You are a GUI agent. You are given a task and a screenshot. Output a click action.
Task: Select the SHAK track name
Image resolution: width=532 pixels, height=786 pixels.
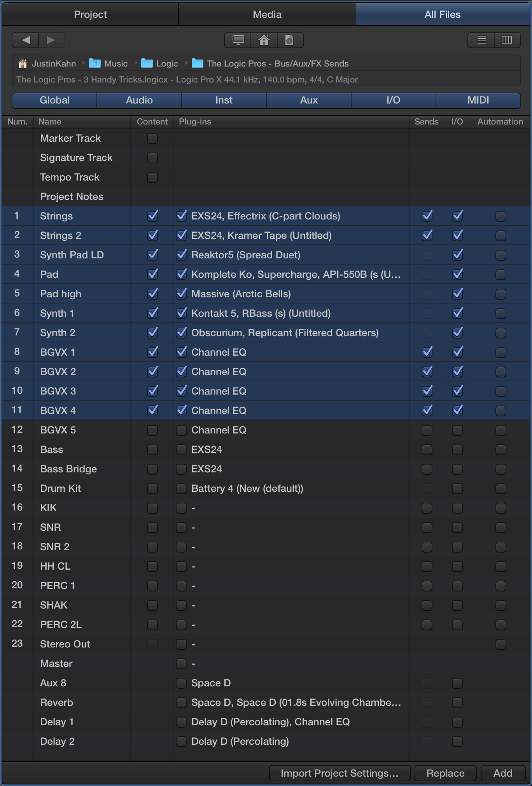coord(54,605)
